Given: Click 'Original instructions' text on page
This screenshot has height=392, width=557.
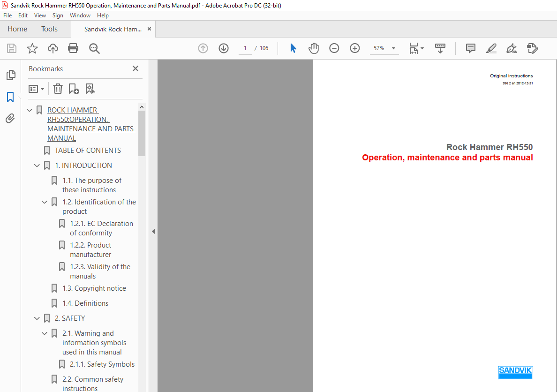Looking at the screenshot, I should click(x=511, y=75).
